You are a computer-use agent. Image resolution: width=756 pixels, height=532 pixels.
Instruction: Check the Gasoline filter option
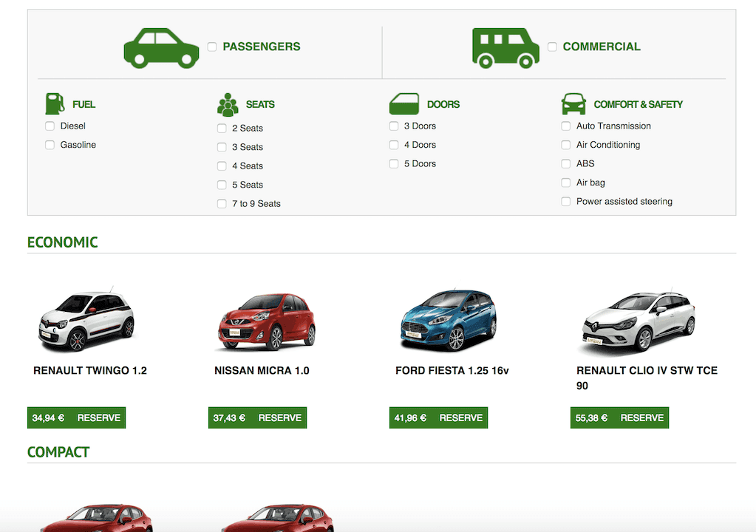[48, 145]
